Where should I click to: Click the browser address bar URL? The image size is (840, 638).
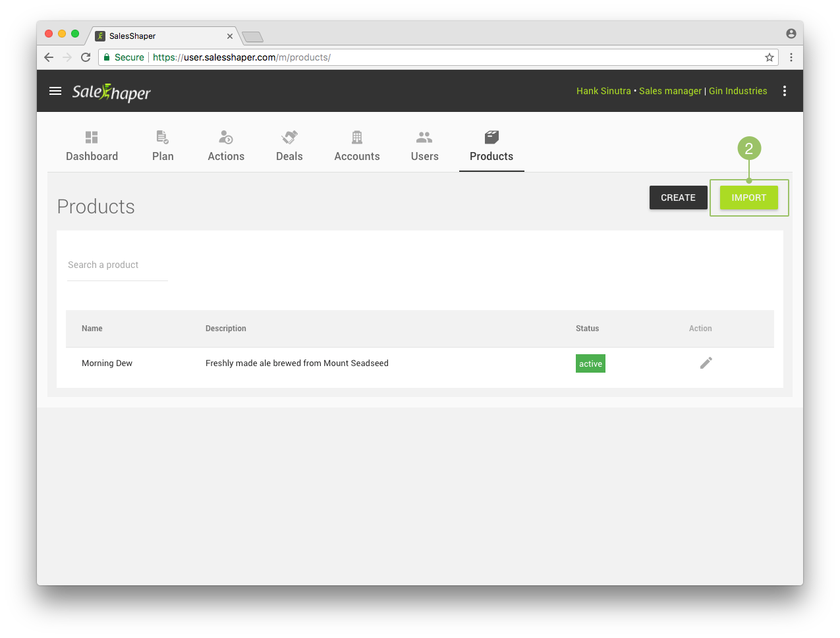tap(242, 57)
